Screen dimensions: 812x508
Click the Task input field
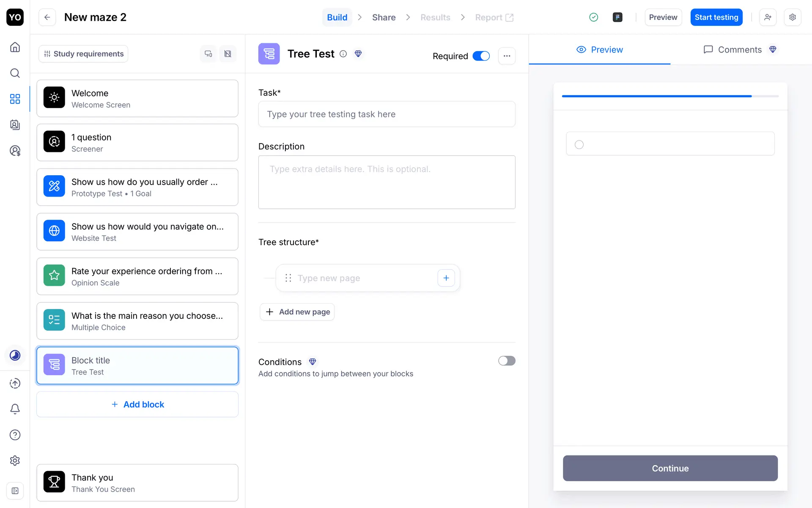click(x=387, y=114)
